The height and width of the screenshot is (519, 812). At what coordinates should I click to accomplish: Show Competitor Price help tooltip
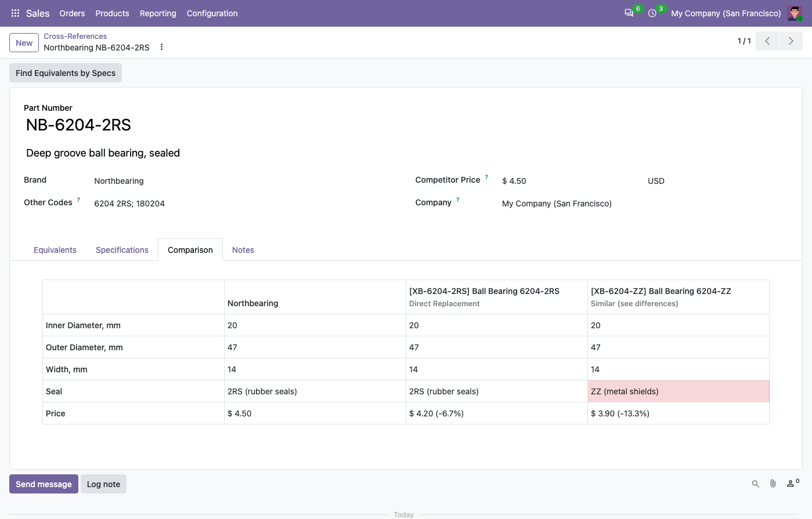pos(486,177)
